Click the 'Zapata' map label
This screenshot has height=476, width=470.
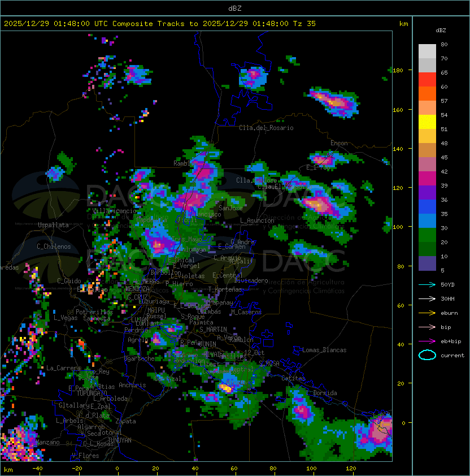[x=125, y=421]
